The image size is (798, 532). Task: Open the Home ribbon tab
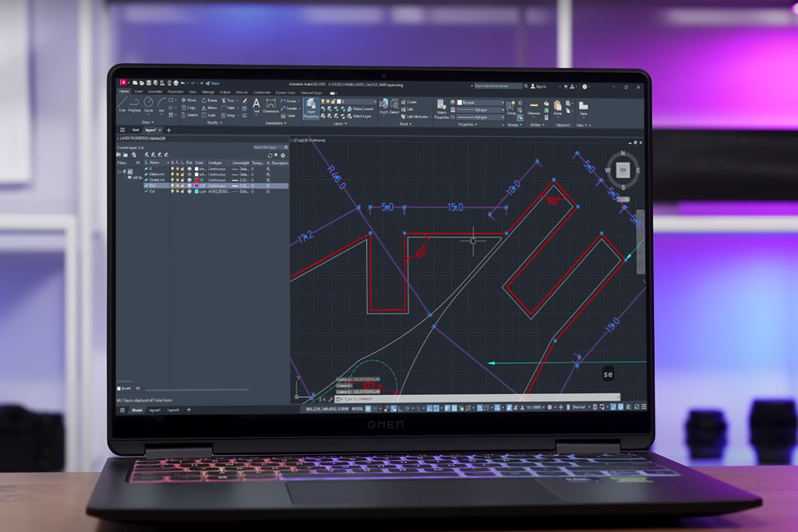tap(124, 91)
